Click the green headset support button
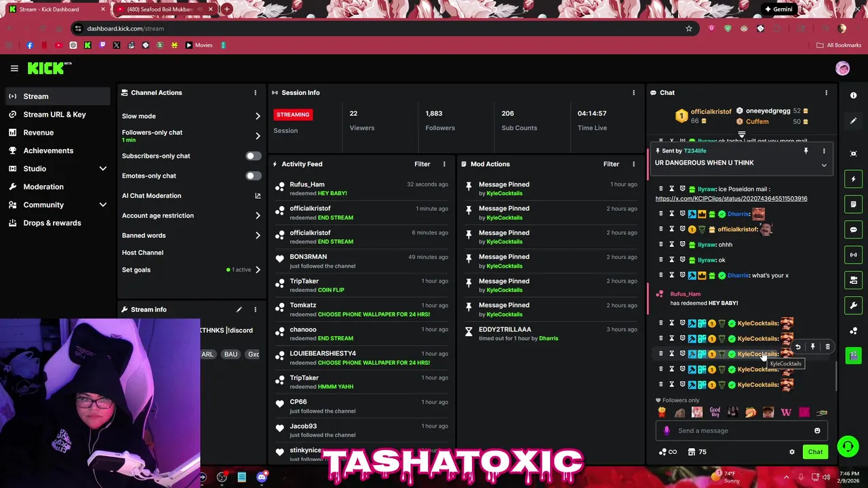 tap(848, 446)
